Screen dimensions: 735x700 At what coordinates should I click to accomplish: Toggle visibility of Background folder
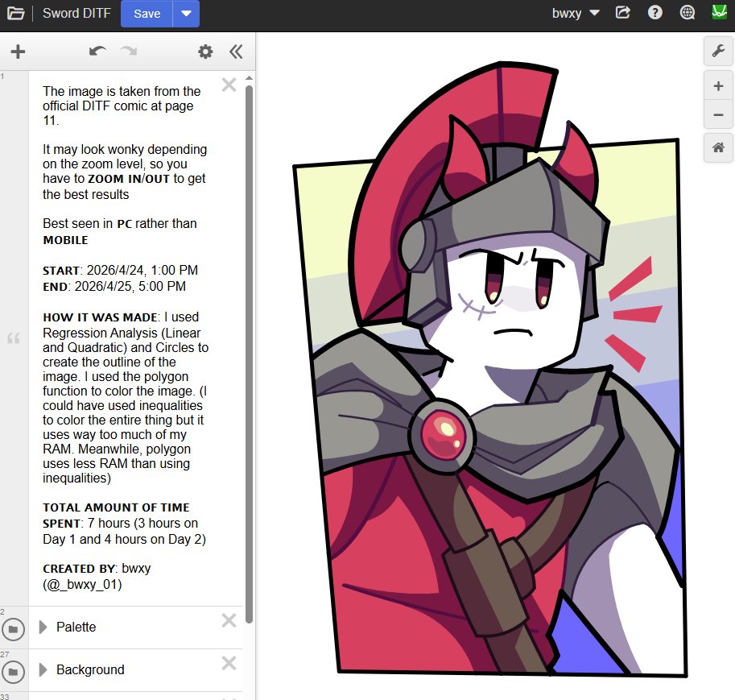(x=13, y=672)
